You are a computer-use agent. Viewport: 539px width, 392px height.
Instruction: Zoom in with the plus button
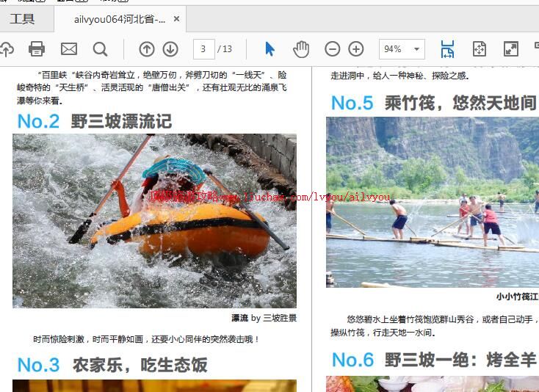point(356,49)
